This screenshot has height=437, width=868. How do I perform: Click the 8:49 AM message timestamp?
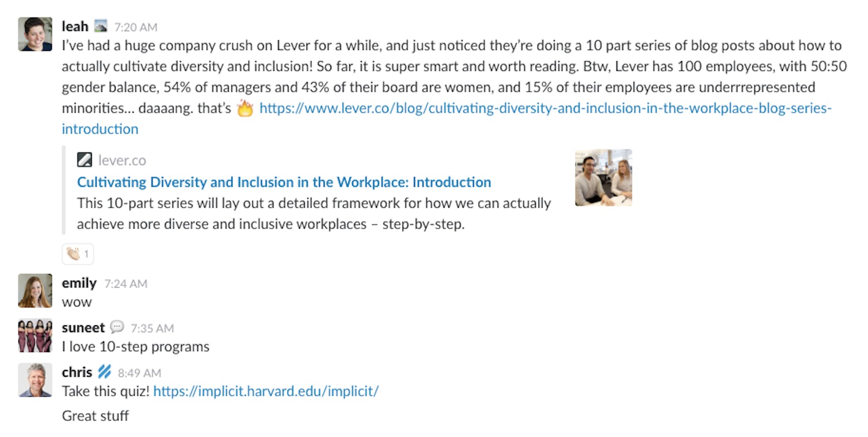140,373
